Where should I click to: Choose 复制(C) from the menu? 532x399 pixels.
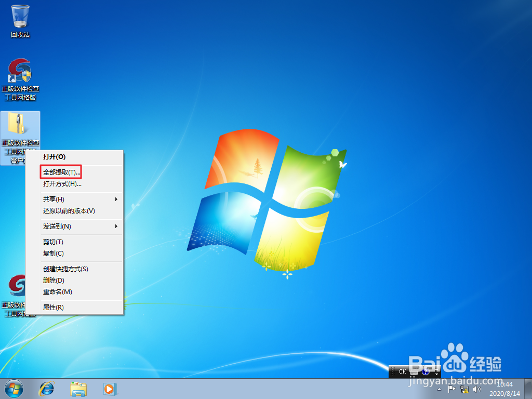[81, 254]
